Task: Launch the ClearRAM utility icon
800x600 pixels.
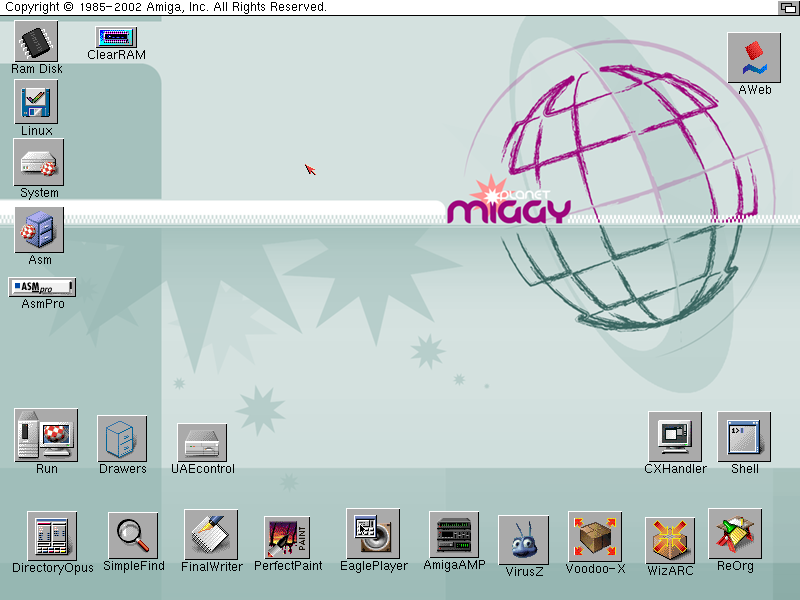Action: (116, 37)
